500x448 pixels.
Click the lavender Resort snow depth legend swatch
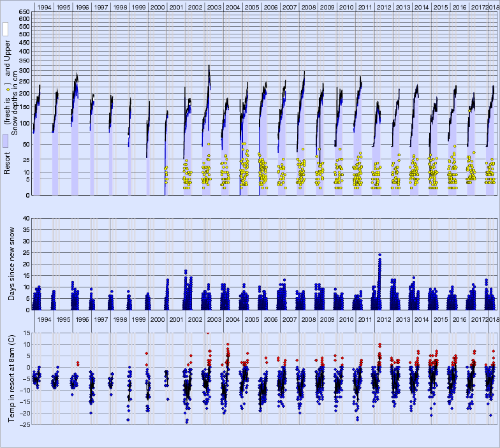(x=5, y=141)
